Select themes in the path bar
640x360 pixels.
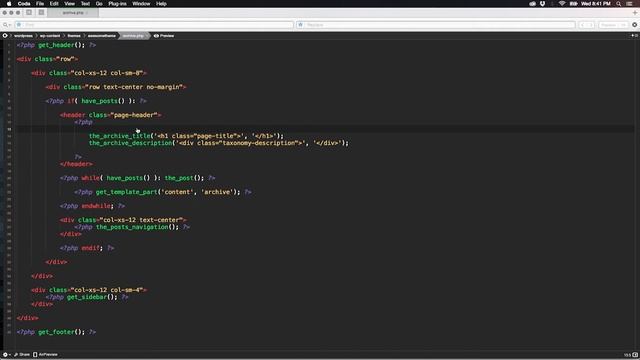point(74,36)
